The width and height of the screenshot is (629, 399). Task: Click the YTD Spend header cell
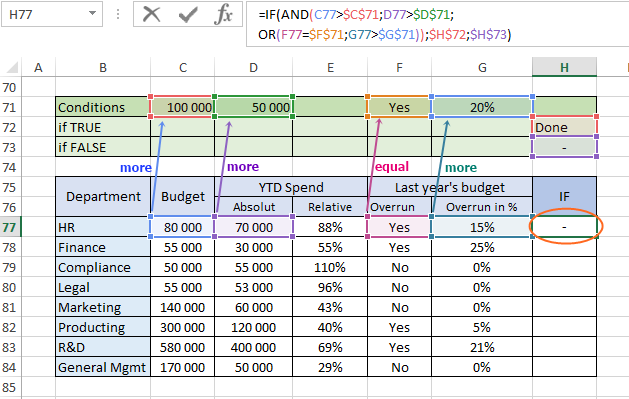coord(291,187)
